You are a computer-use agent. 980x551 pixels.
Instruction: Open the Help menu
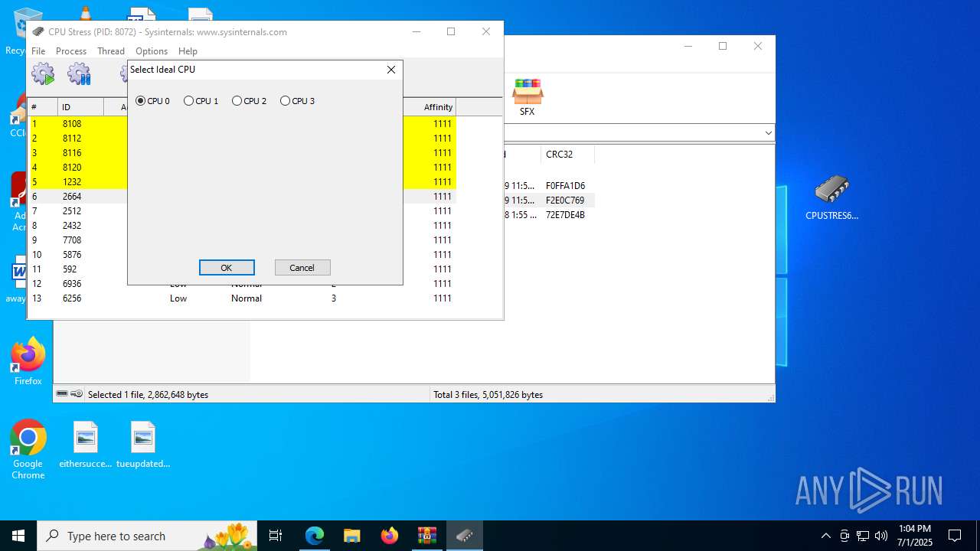pyautogui.click(x=188, y=51)
